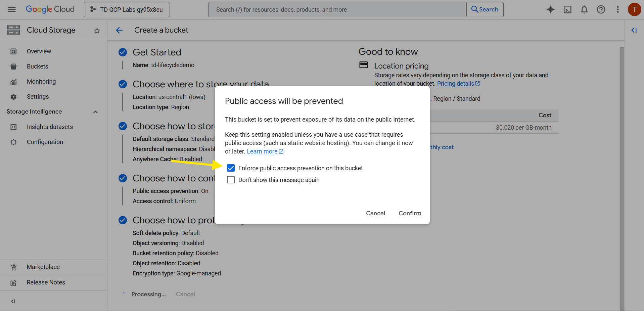Click the three-dot settings and utilities menu
644x311 pixels.
coord(617,9)
